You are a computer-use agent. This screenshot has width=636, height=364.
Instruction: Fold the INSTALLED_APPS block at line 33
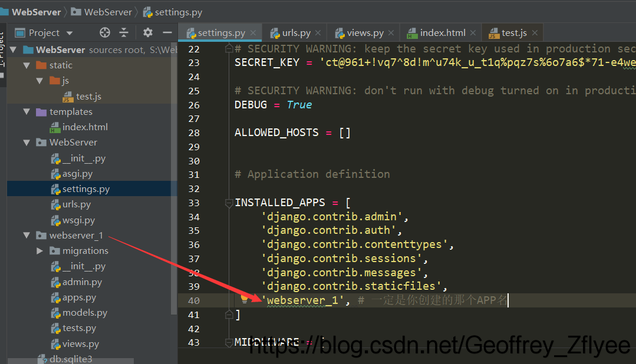(x=229, y=202)
